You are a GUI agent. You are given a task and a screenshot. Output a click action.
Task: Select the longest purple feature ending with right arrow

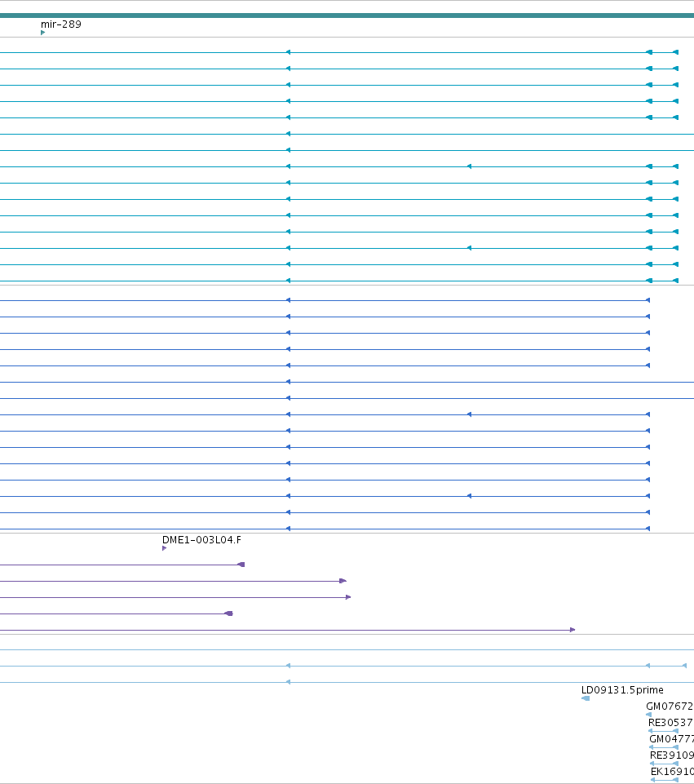287,630
